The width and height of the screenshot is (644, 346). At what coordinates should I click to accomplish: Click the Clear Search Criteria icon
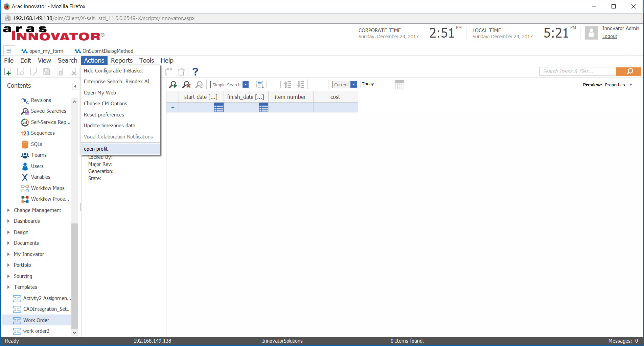coord(186,85)
